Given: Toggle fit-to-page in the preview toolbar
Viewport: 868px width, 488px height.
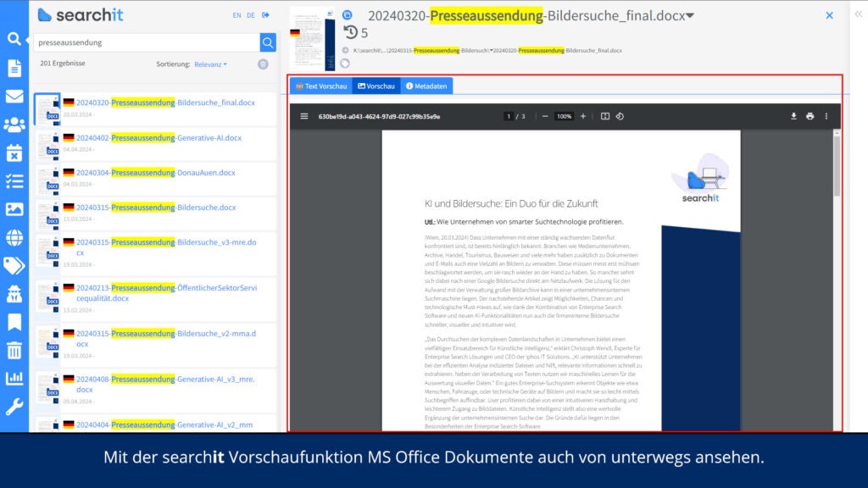Looking at the screenshot, I should (x=605, y=116).
